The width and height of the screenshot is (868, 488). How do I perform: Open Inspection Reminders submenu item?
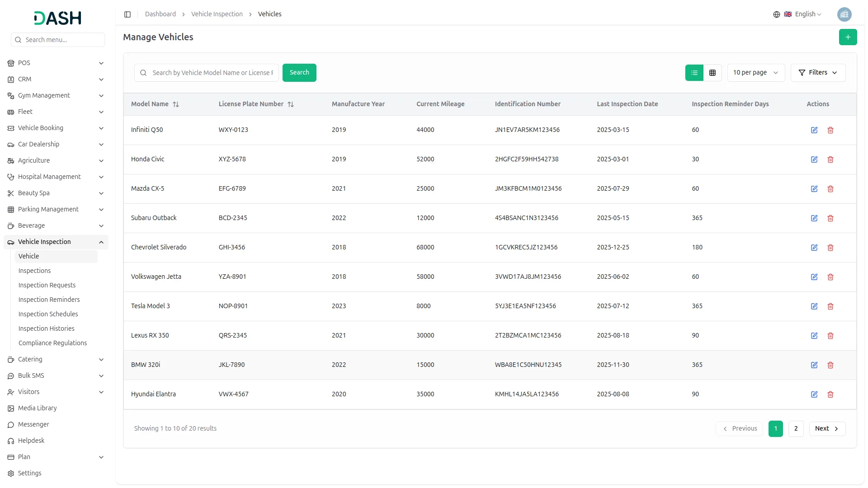tap(49, 300)
